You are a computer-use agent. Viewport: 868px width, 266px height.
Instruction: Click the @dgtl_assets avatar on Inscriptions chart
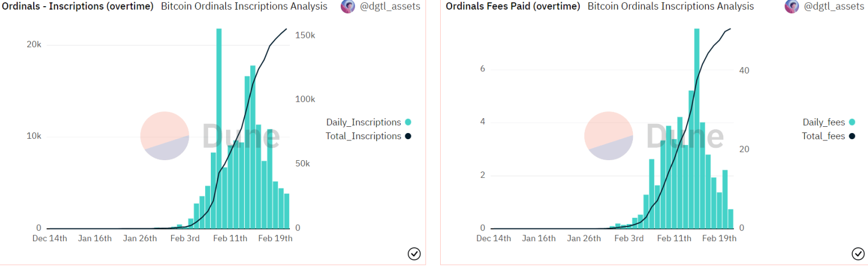point(348,7)
